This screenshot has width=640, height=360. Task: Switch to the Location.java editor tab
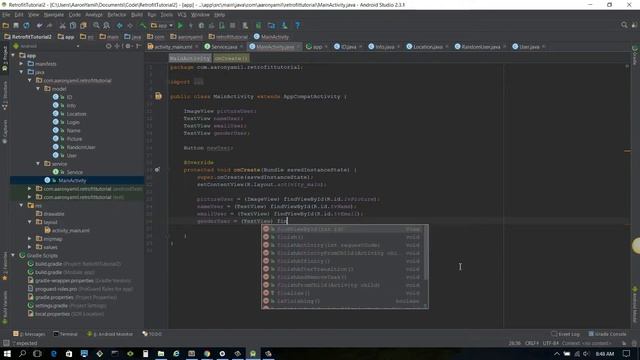click(427, 47)
